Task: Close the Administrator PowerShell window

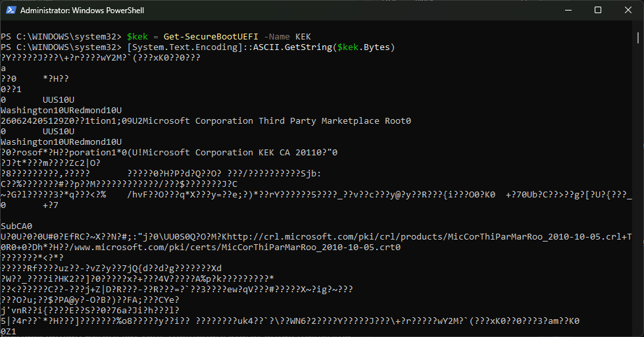Action: [x=628, y=11]
